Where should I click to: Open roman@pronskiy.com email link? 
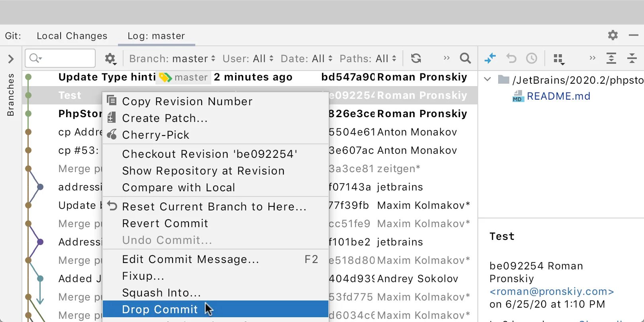[x=552, y=291]
